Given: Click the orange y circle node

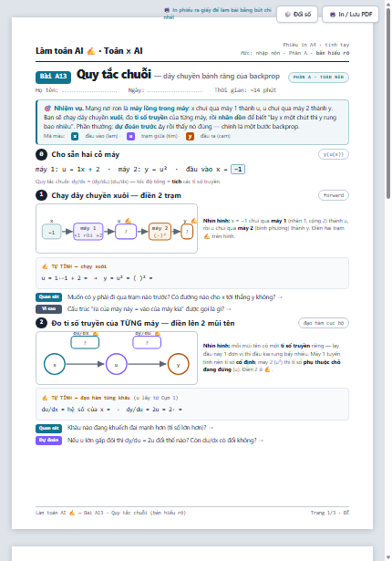Looking at the screenshot, I should (178, 364).
